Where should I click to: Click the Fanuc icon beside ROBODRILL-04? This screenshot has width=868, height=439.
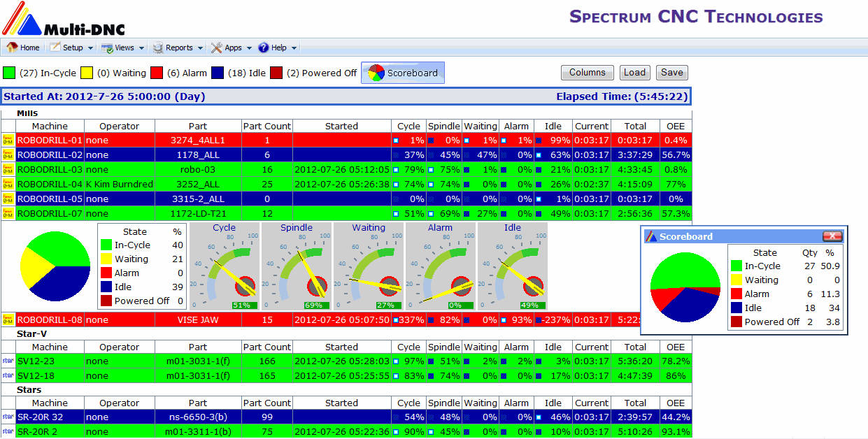click(x=8, y=184)
